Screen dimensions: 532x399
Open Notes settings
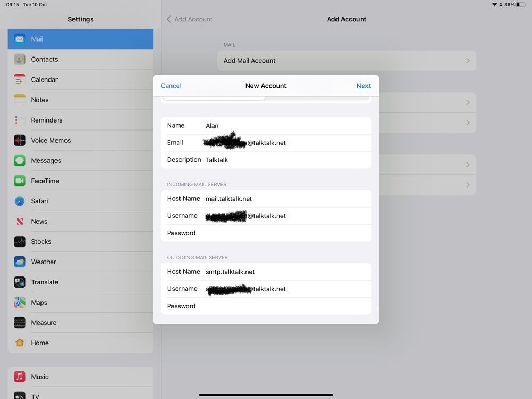click(80, 100)
